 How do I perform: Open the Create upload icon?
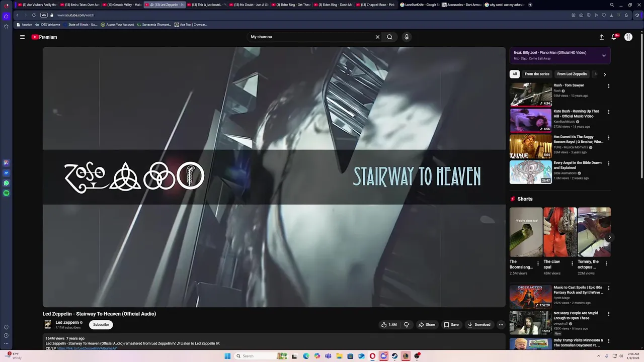pos(601,37)
